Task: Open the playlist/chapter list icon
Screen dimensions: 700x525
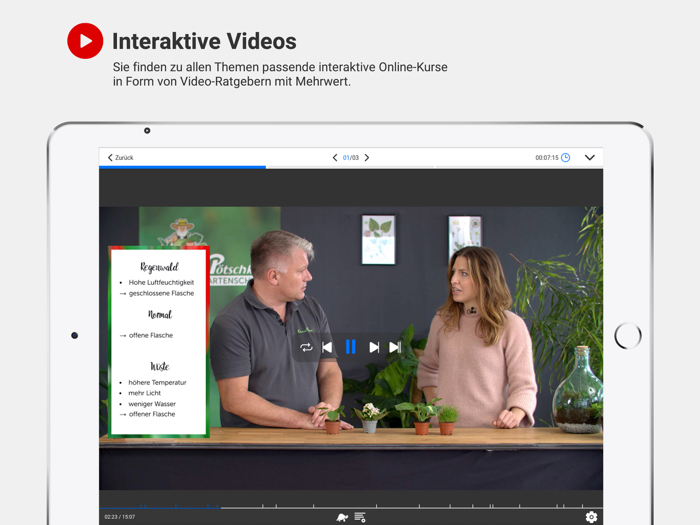Action: pos(360,517)
